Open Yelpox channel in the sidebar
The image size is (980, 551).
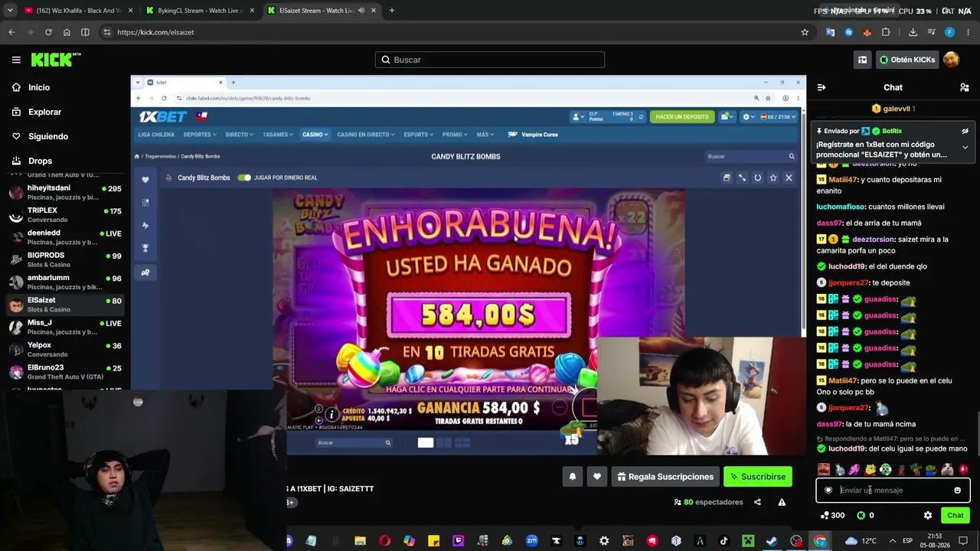point(65,350)
